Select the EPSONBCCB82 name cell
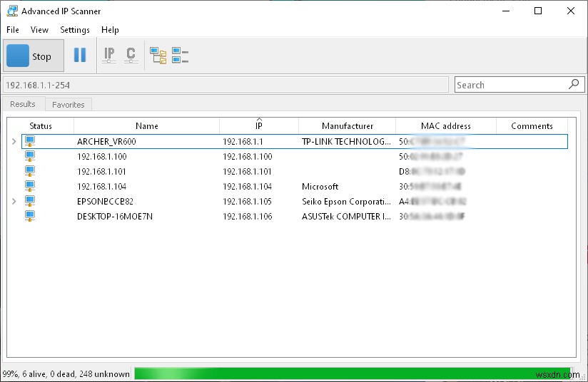 (105, 202)
